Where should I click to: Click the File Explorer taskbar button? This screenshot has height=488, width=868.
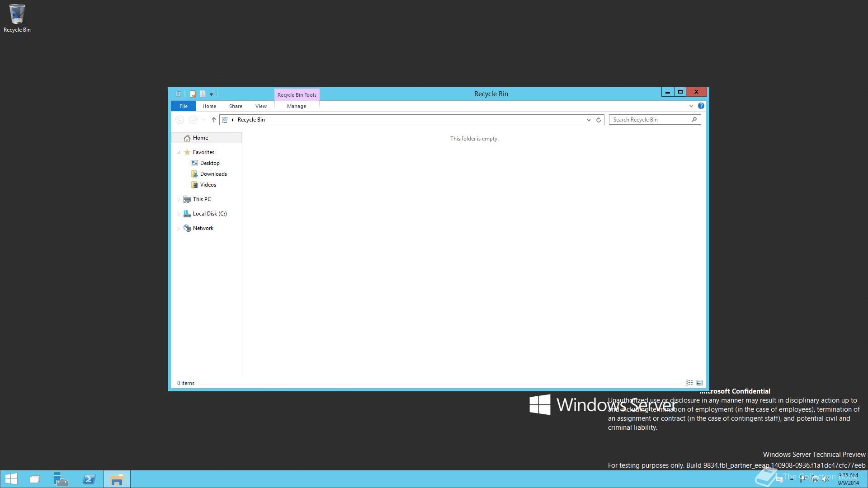117,479
